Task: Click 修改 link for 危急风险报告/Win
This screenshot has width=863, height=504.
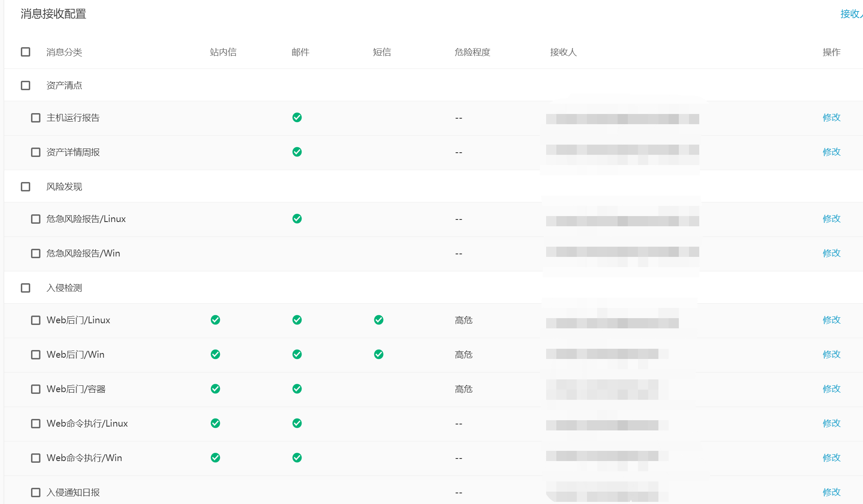Action: (831, 253)
